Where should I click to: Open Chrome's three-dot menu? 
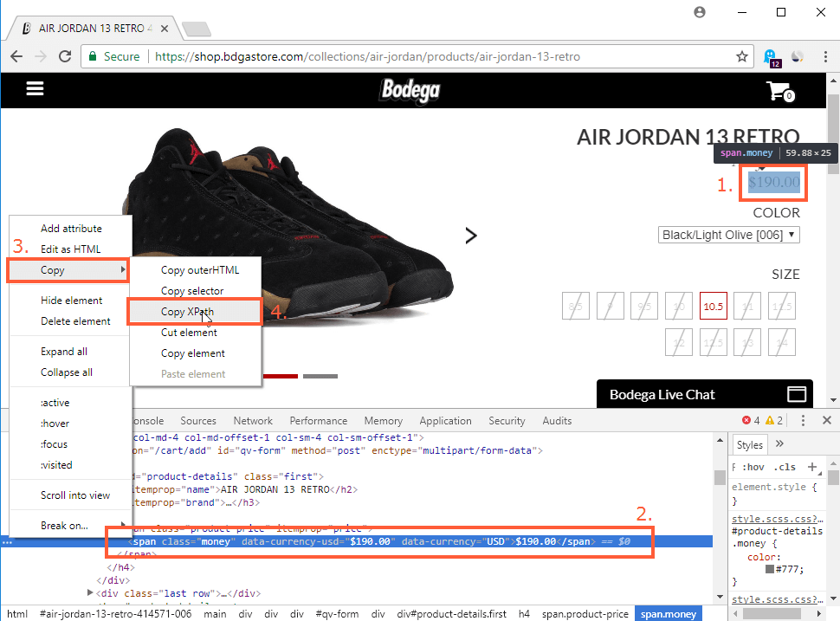[x=825, y=56]
